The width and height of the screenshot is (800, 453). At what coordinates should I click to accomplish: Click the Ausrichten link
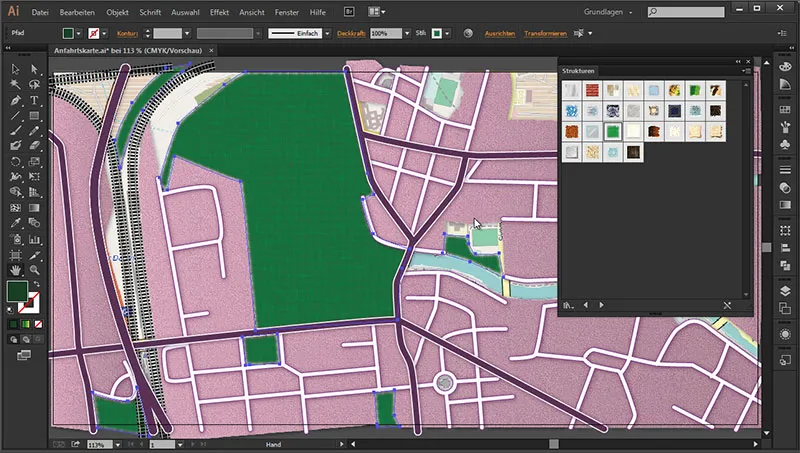click(499, 34)
